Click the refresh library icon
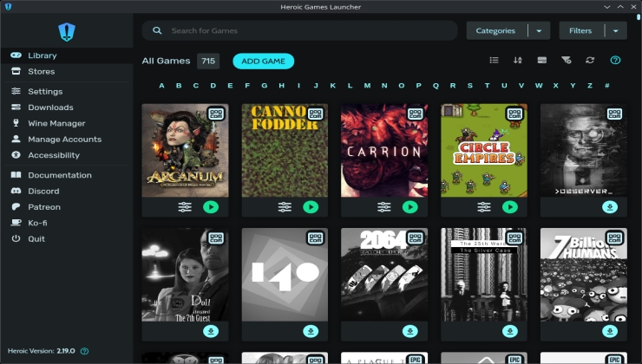This screenshot has width=642, height=364. click(x=590, y=61)
